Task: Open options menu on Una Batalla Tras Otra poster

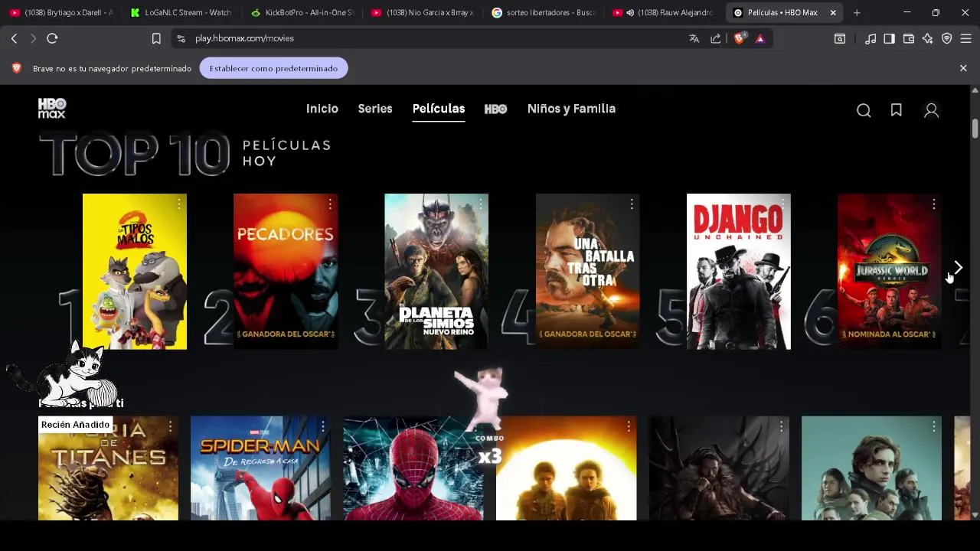Action: point(632,204)
